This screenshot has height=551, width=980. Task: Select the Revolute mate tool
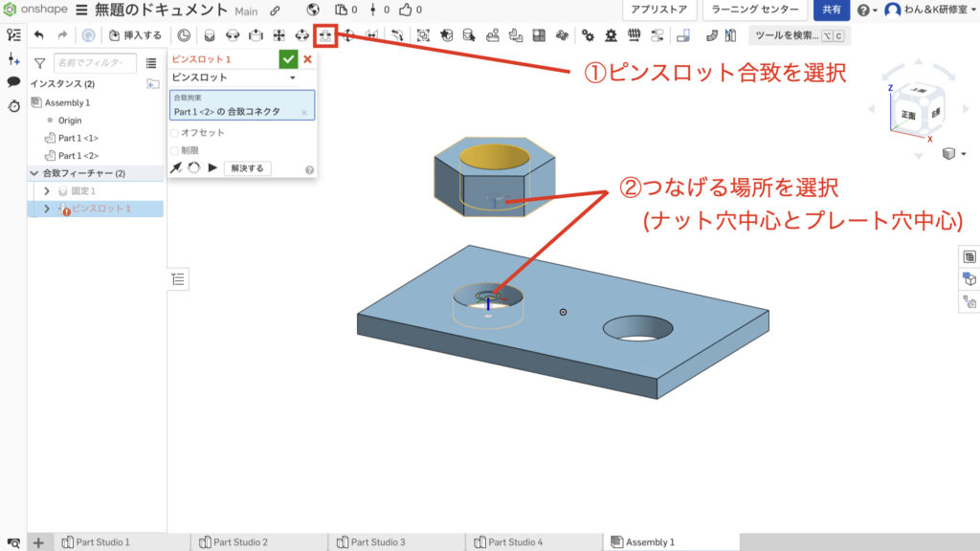[233, 35]
